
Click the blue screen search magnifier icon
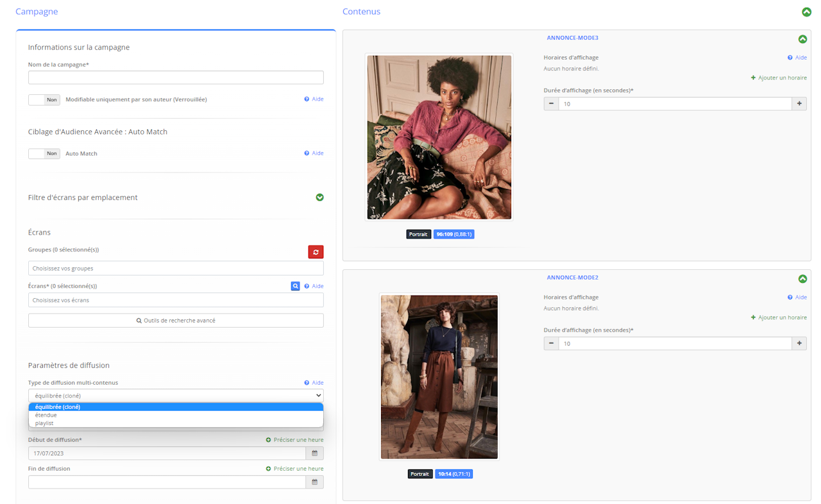[295, 286]
